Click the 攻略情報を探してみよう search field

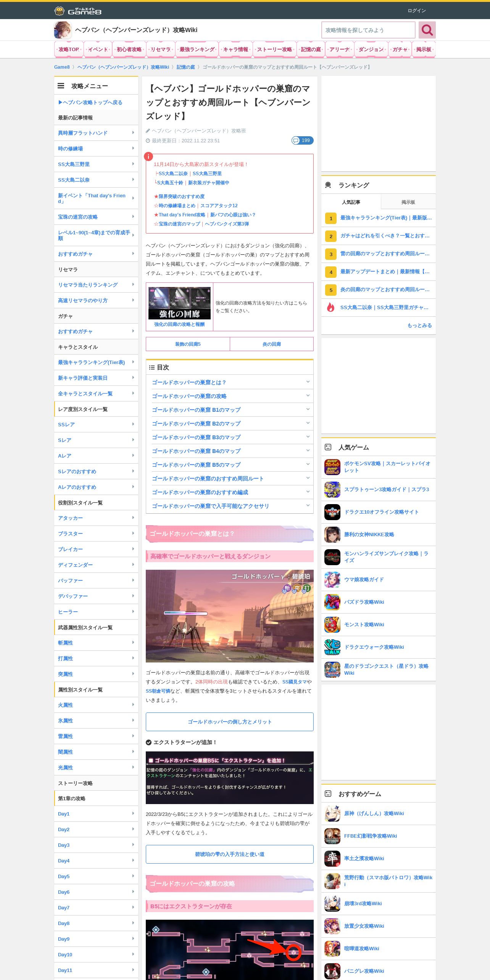tap(368, 30)
